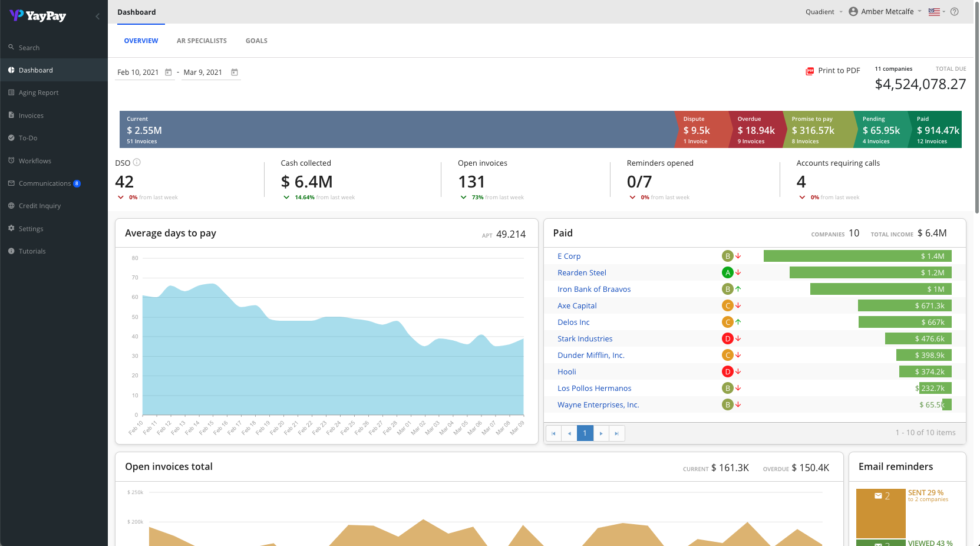Click the Print to PDF icon
Screen dimensions: 980x546
pos(810,70)
